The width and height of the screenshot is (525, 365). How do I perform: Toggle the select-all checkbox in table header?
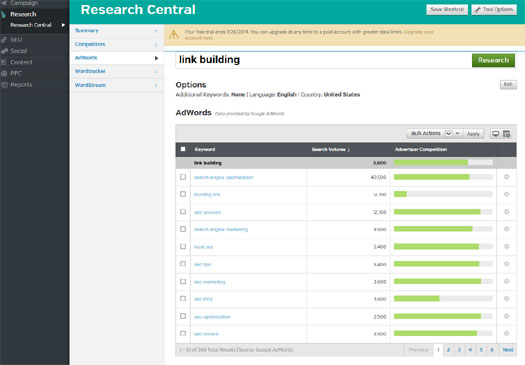[183, 149]
